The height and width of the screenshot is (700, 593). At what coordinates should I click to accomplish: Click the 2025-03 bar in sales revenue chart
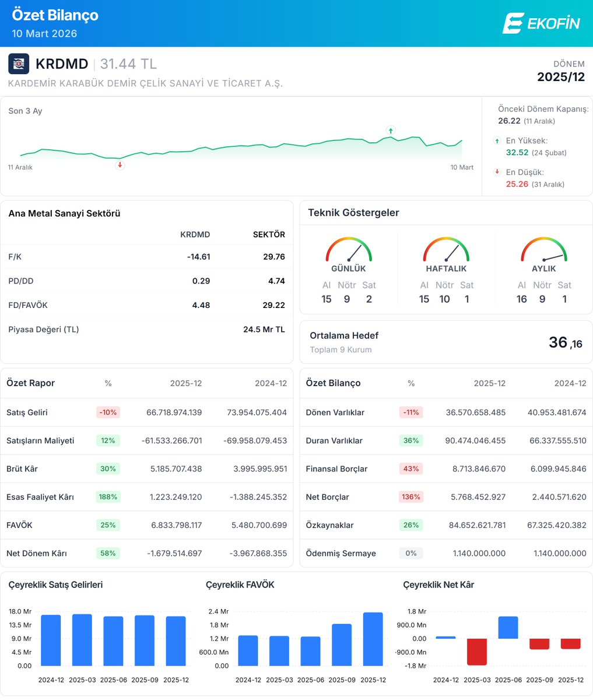coord(82,640)
